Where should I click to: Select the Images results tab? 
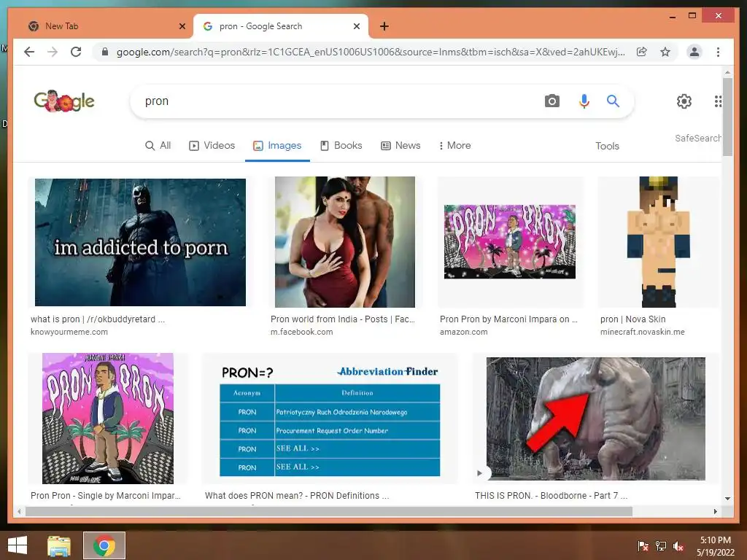(x=277, y=145)
